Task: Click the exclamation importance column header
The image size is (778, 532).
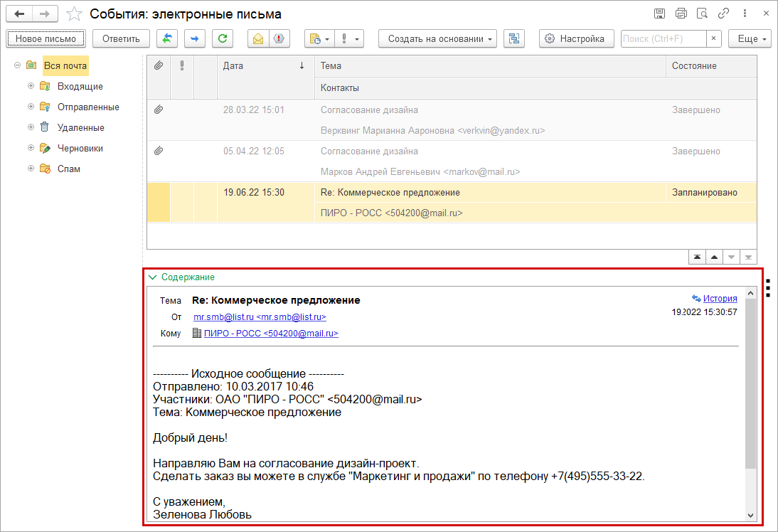Action: pyautogui.click(x=182, y=65)
